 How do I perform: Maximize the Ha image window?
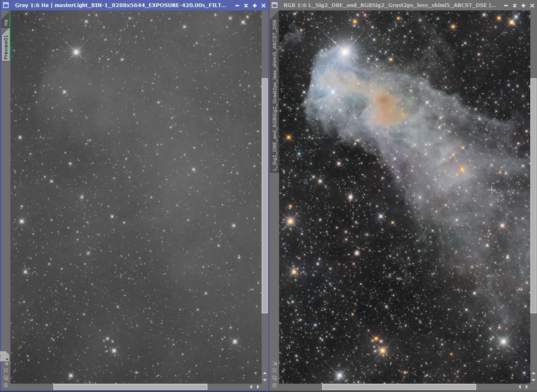click(x=255, y=5)
